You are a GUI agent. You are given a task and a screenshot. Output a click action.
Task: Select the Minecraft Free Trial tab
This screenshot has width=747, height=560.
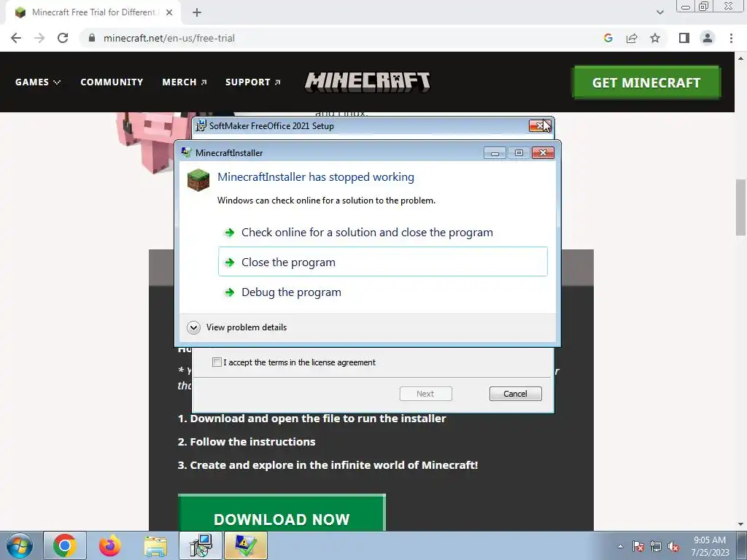93,12
